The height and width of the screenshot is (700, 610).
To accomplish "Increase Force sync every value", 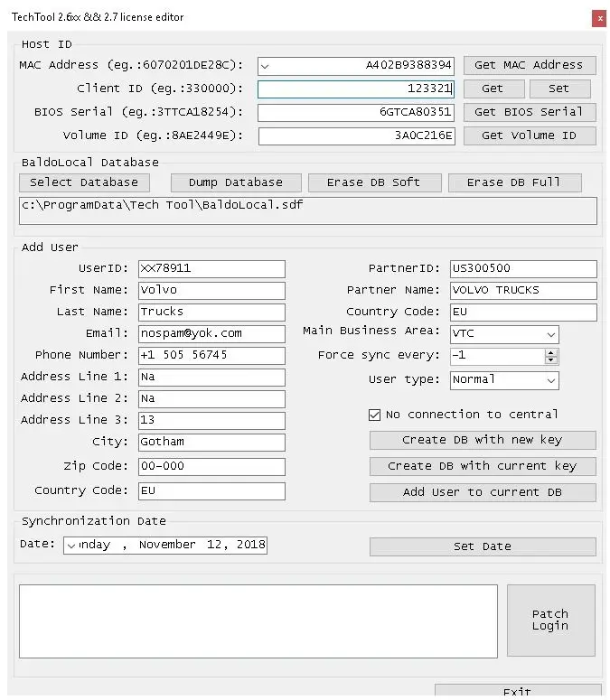I will [x=550, y=352].
